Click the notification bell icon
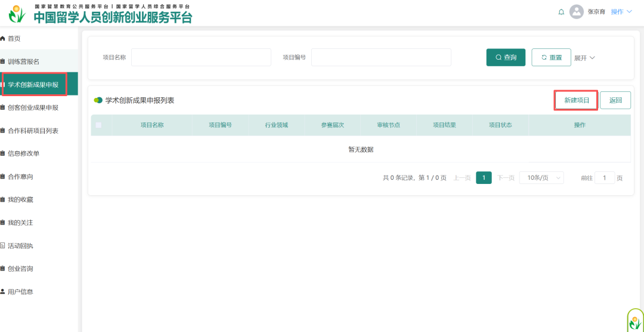 [561, 12]
